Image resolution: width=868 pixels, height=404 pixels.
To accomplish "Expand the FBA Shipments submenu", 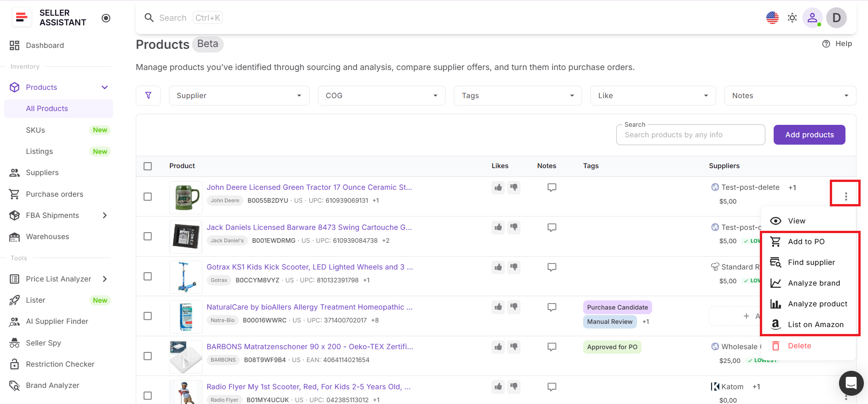I will click(105, 215).
